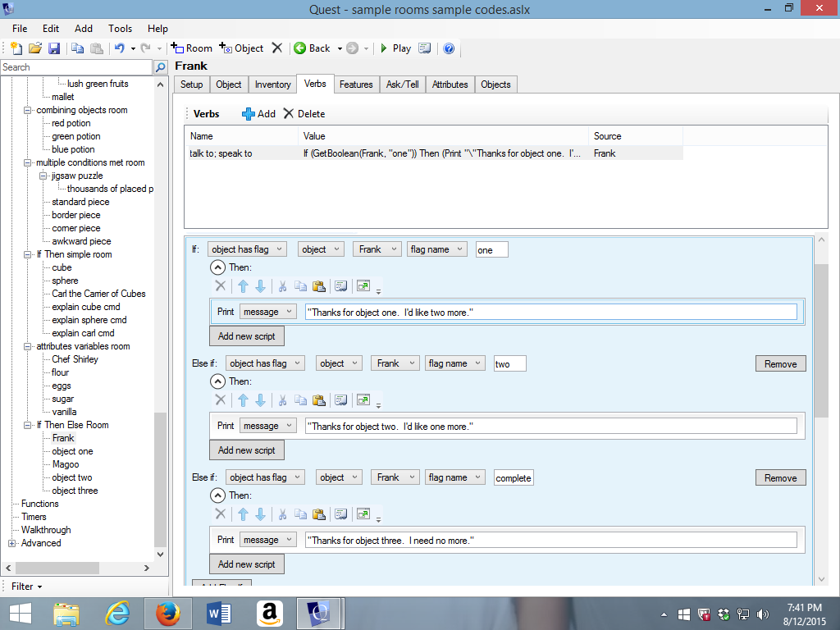Switch to the Setup tab
Image resolution: width=840 pixels, height=630 pixels.
191,84
